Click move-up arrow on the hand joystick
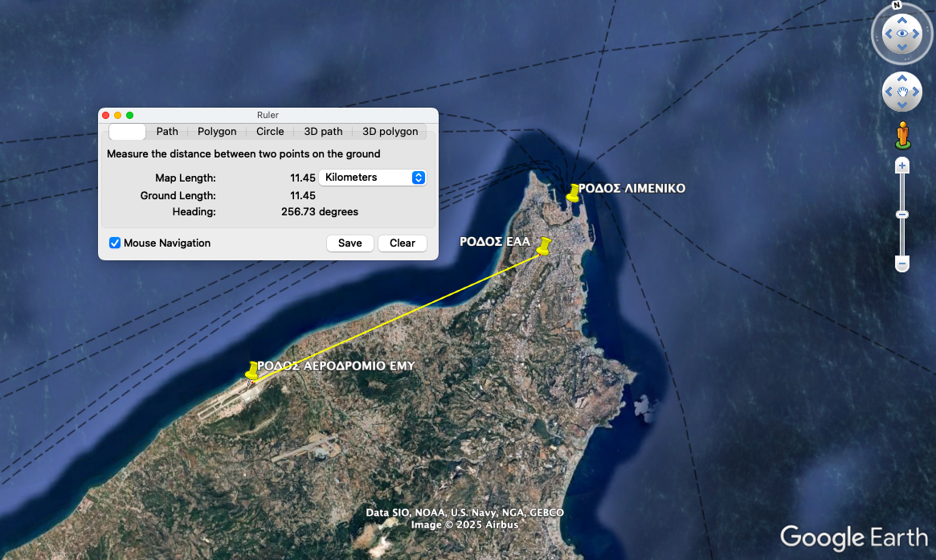 [902, 78]
